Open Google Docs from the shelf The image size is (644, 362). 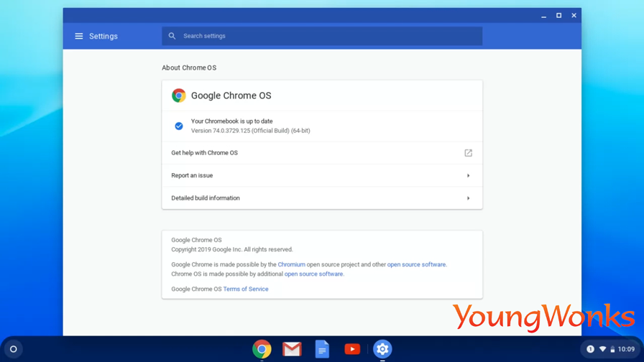322,349
